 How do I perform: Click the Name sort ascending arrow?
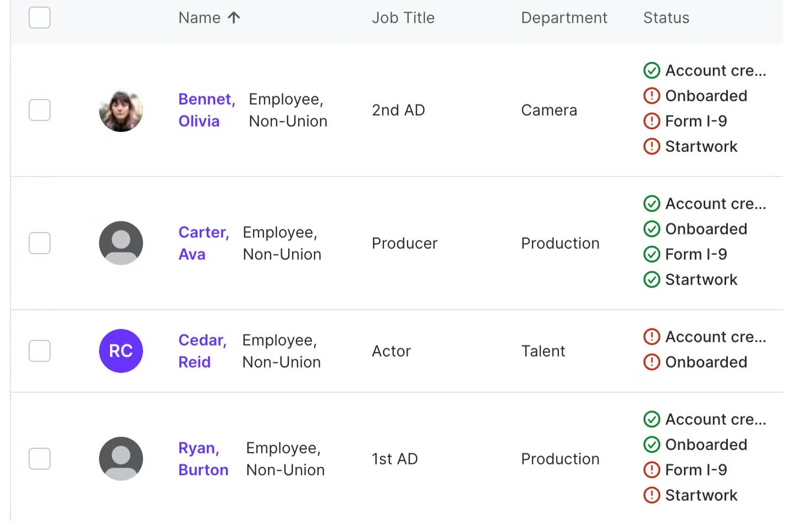[234, 18]
